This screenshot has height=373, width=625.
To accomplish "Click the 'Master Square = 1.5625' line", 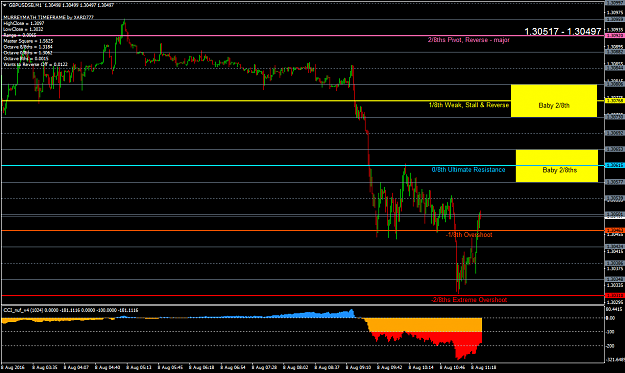I will point(28,41).
